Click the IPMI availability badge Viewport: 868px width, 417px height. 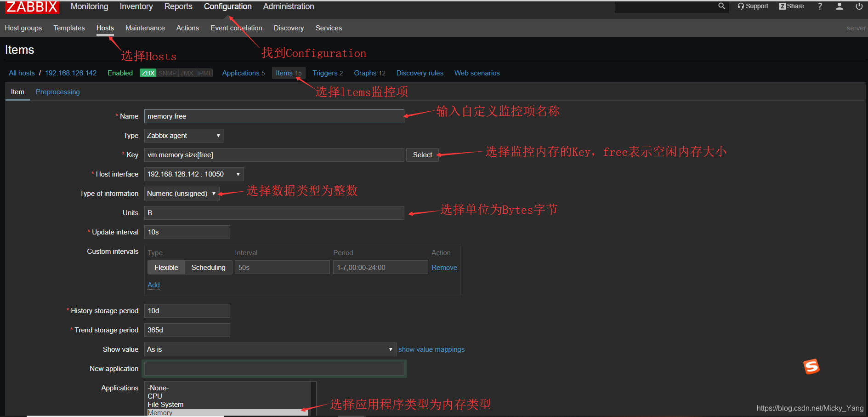204,73
